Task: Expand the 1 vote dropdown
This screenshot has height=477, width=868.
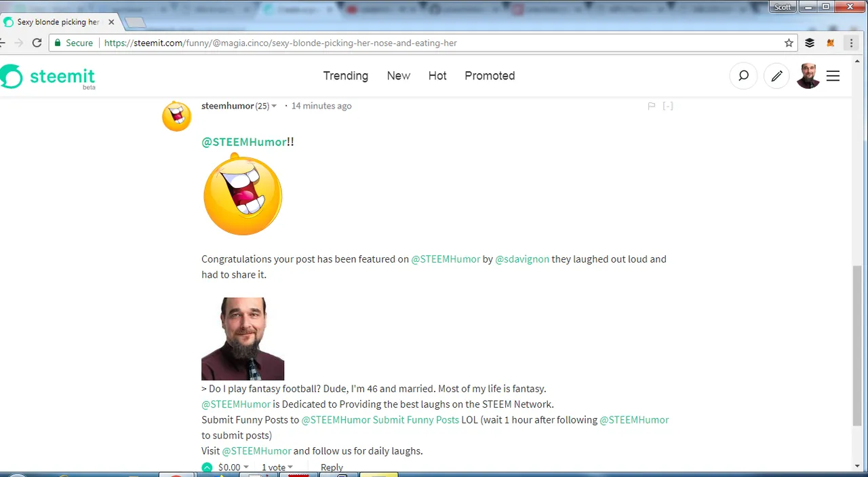Action: pos(277,468)
